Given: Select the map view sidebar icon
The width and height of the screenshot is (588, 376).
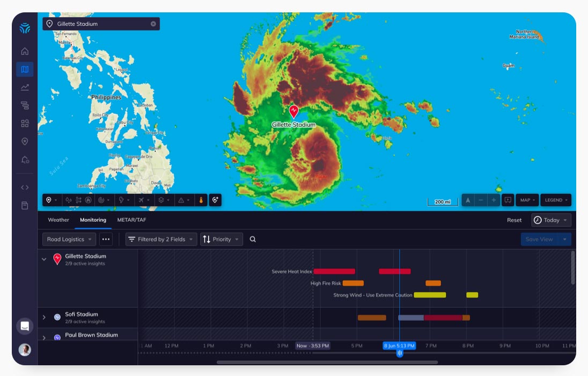Looking at the screenshot, I should pyautogui.click(x=25, y=69).
